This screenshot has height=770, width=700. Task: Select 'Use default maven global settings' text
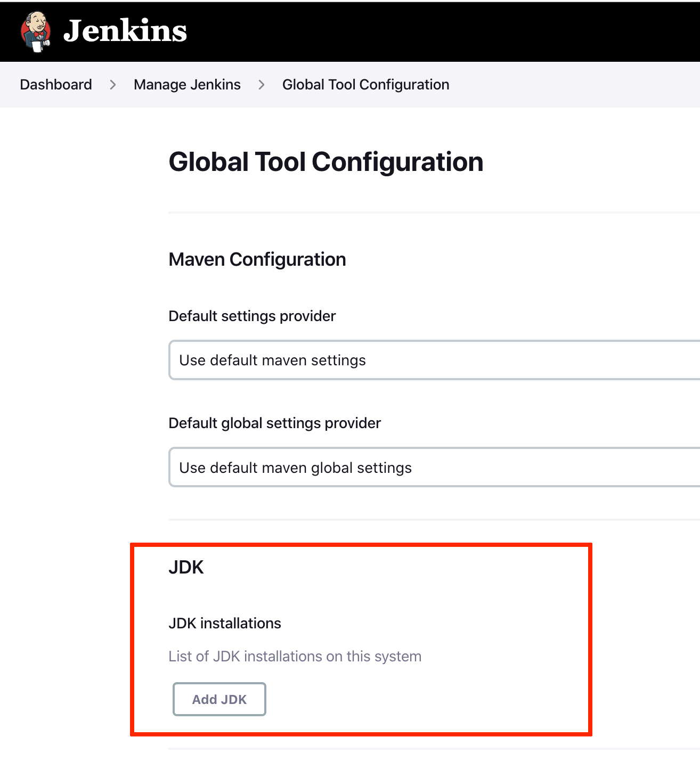[x=295, y=468]
